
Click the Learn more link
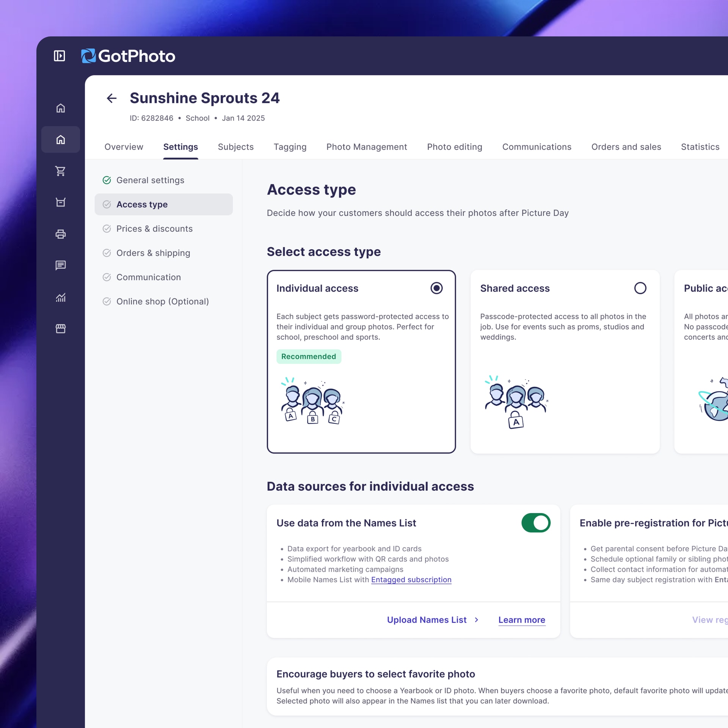coord(522,620)
